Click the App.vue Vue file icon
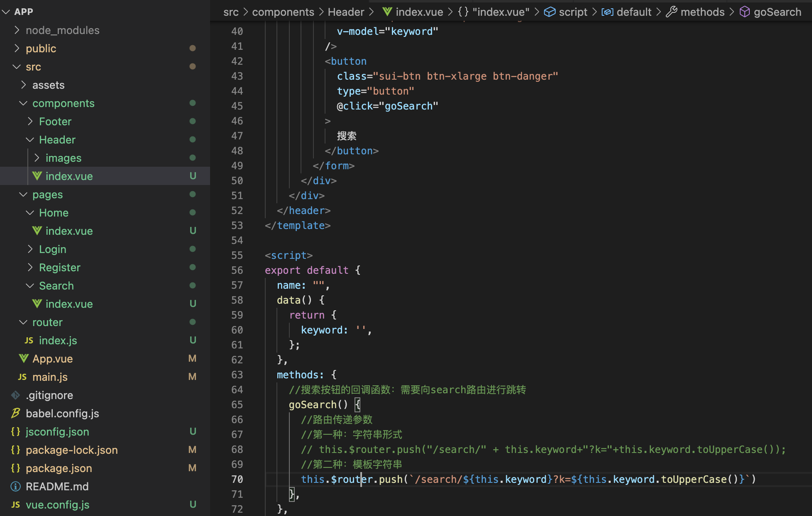The width and height of the screenshot is (812, 516). 24,358
